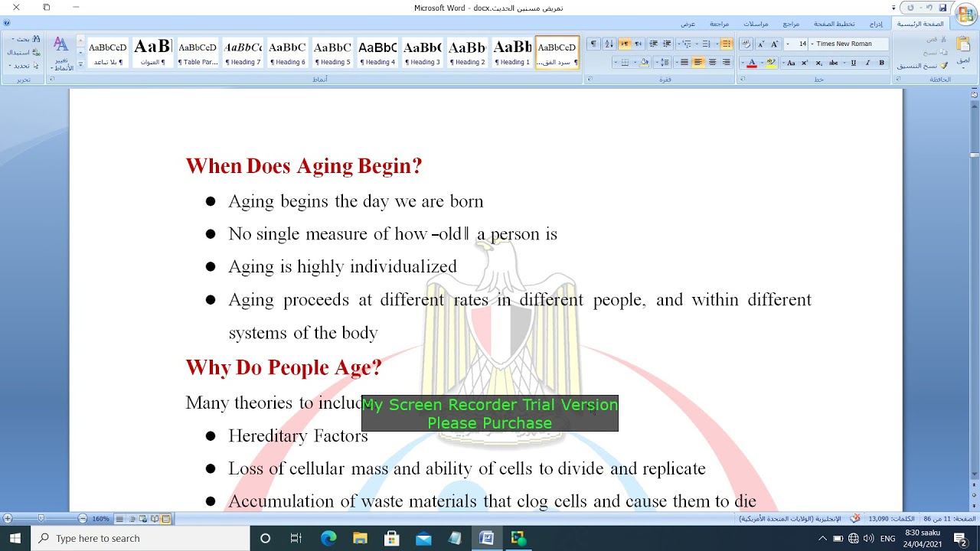Viewport: 980px width, 551px height.
Task: Open the Find (بحث) tool
Action: pyautogui.click(x=25, y=39)
